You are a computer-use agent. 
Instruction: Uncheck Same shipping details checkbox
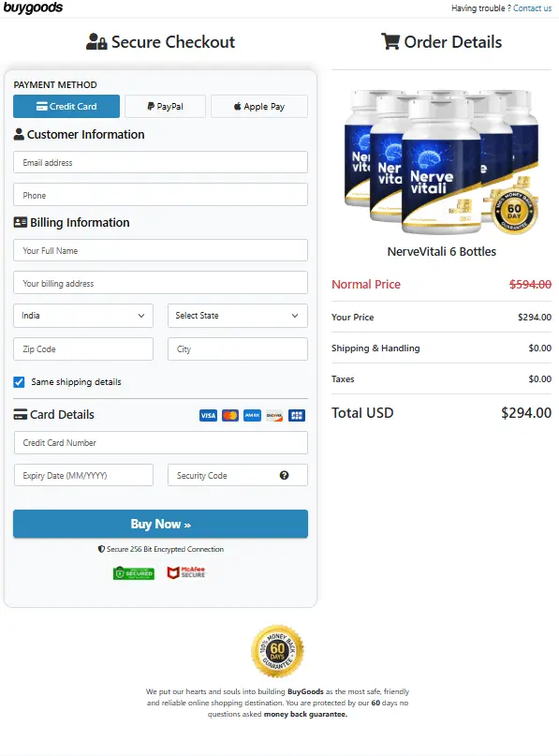[19, 382]
